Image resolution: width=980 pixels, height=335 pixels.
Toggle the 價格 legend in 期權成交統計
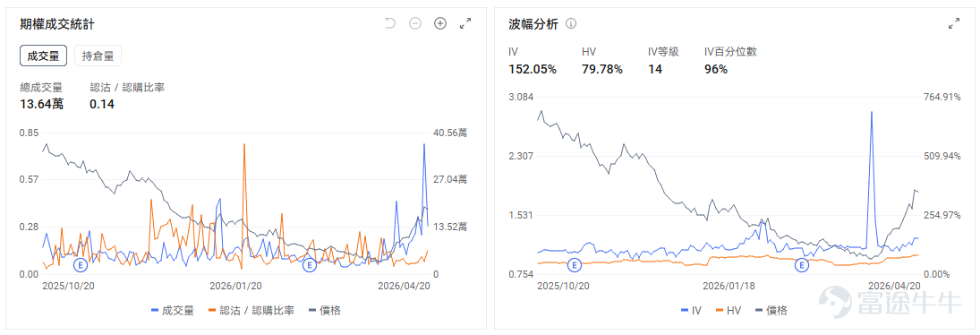point(325,310)
